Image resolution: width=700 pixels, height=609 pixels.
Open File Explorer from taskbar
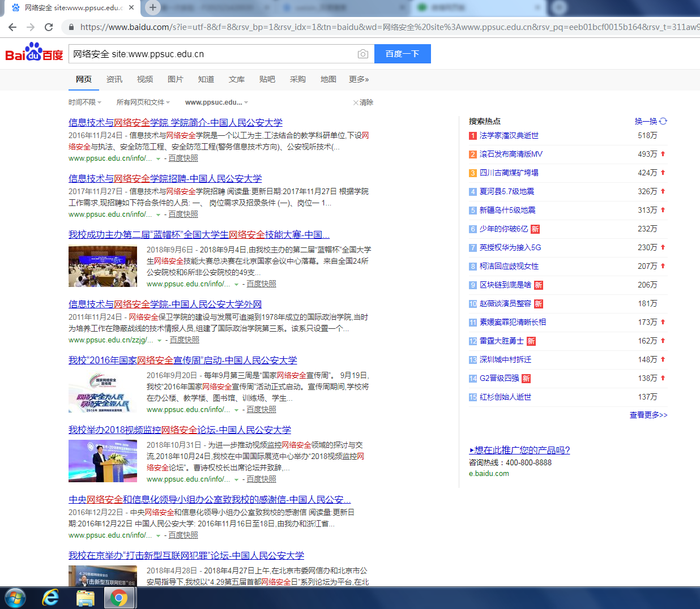(86, 598)
